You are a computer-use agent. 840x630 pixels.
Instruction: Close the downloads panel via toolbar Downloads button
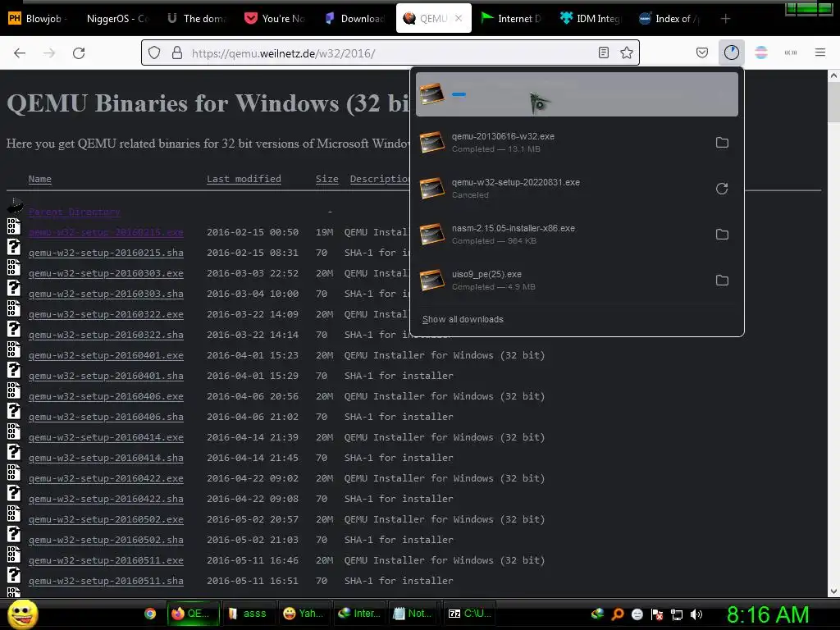point(731,52)
